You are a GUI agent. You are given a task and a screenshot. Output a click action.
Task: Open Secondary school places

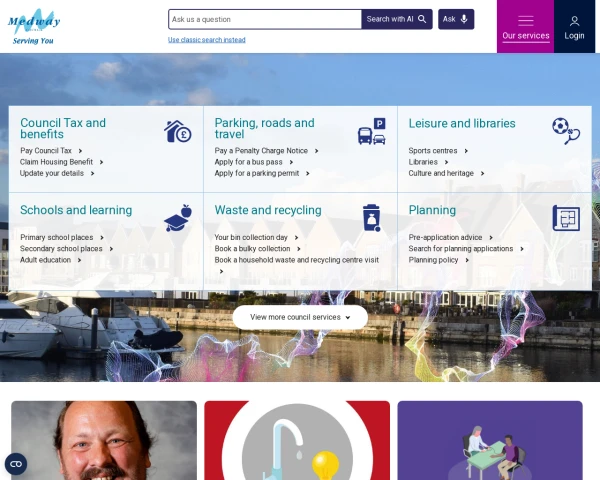coord(61,249)
